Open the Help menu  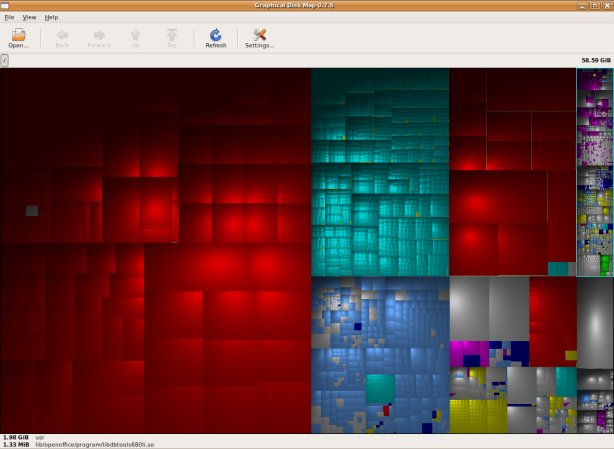(51, 17)
